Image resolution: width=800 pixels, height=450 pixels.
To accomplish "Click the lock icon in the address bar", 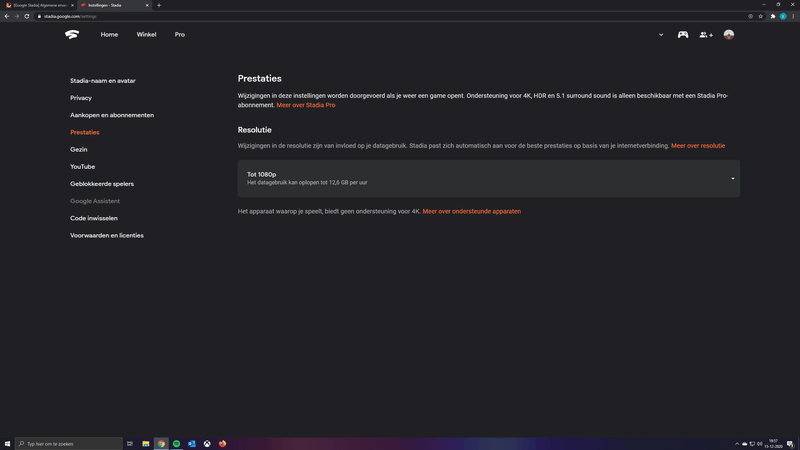I will tap(39, 16).
